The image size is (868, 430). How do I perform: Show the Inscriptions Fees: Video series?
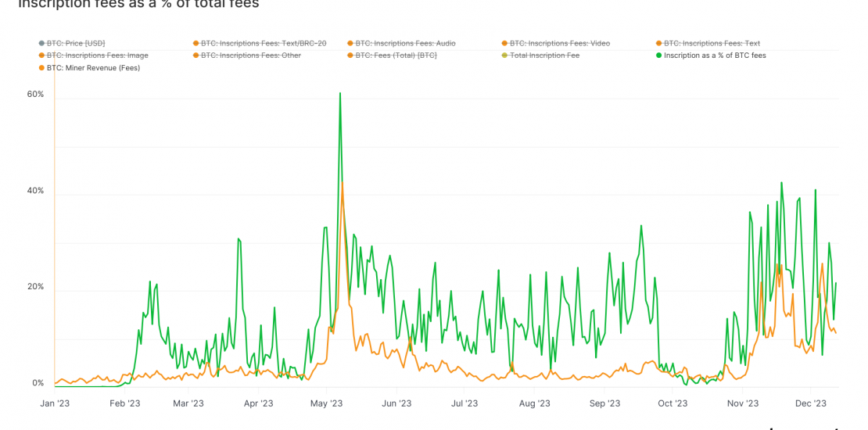click(x=559, y=44)
